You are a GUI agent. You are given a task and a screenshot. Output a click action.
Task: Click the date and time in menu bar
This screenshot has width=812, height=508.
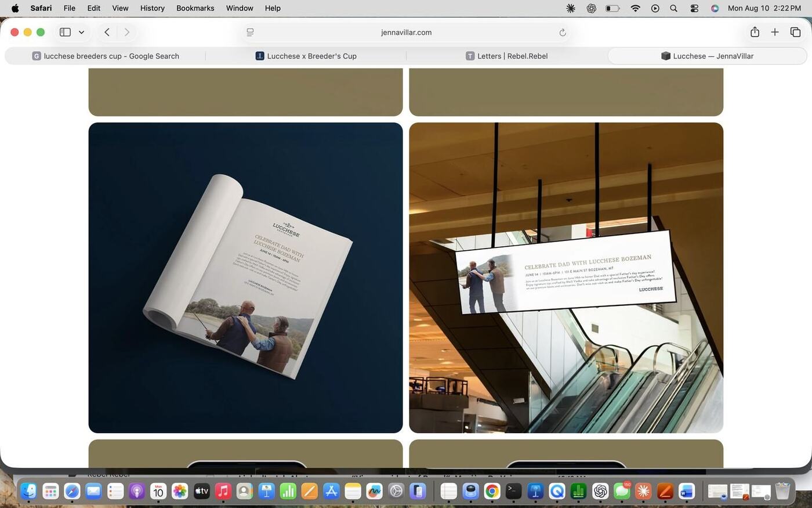point(764,8)
